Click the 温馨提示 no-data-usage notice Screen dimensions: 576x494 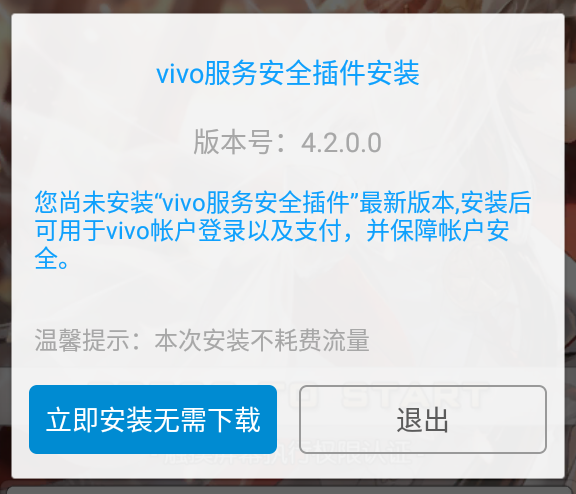coord(202,340)
